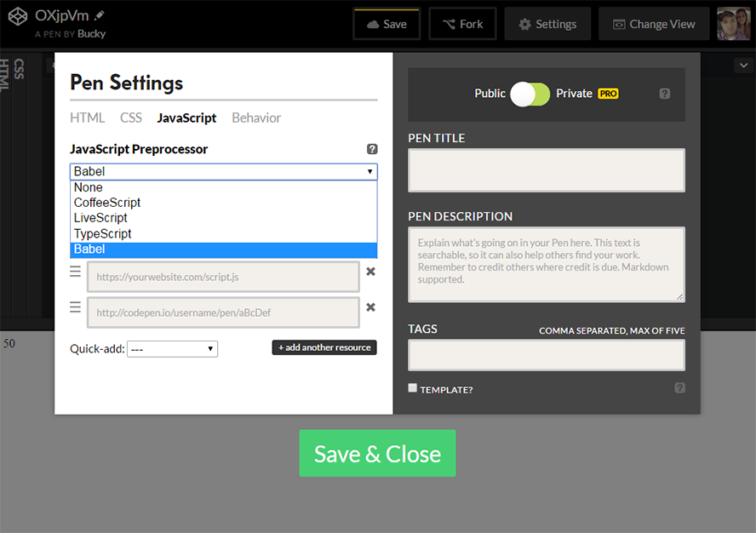Open Template help question icon

679,387
